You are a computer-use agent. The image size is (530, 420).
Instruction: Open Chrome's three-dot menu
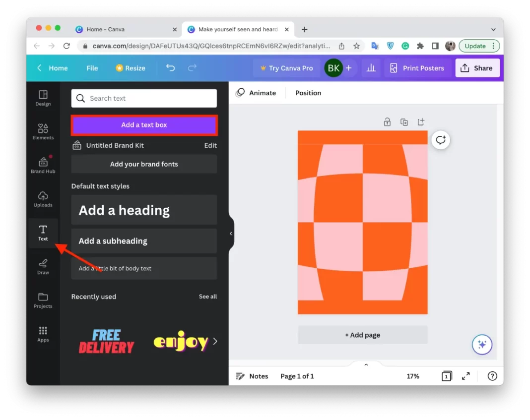point(493,46)
